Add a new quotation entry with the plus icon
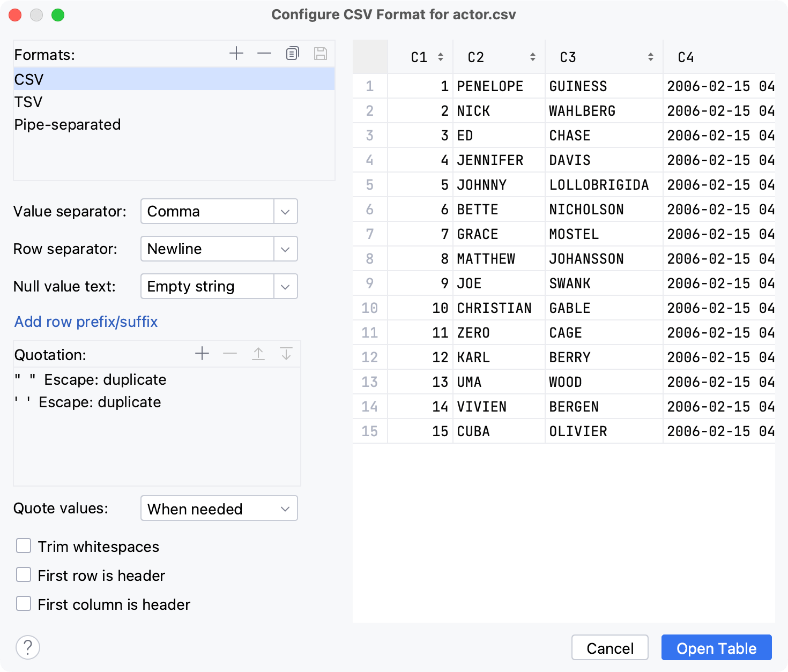The height and width of the screenshot is (672, 788). coord(202,354)
